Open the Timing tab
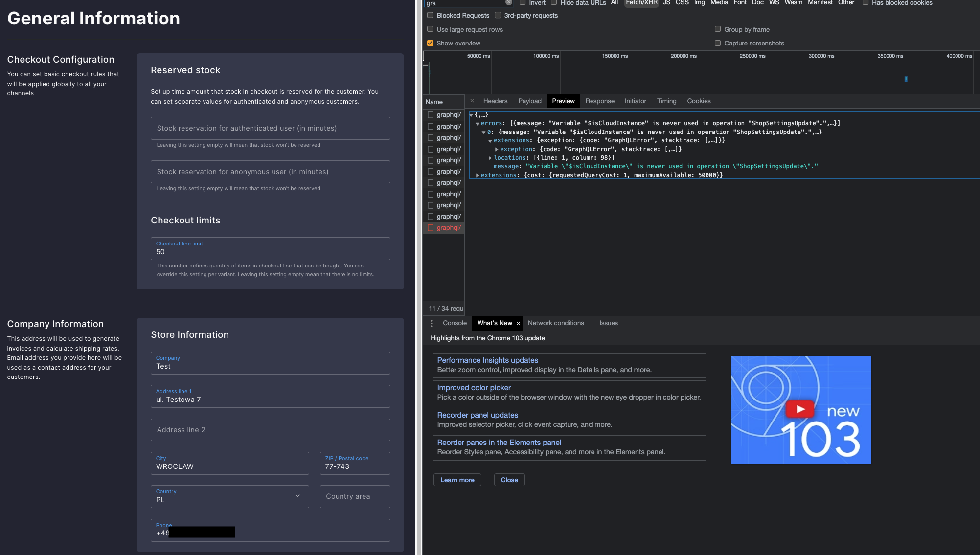 (x=666, y=101)
